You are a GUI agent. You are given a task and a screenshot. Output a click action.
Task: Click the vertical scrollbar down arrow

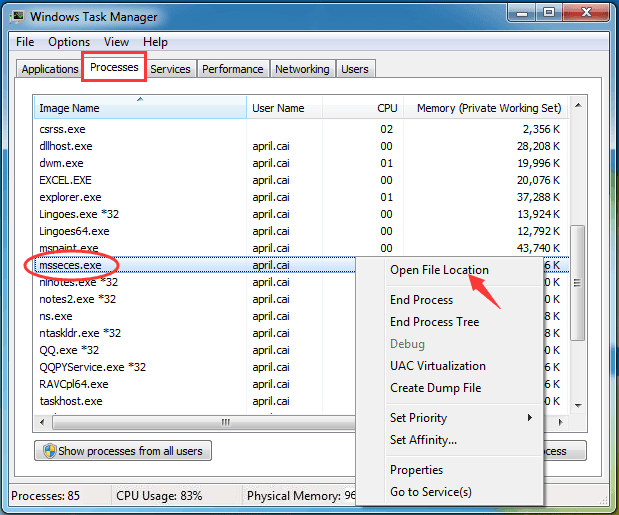point(578,406)
